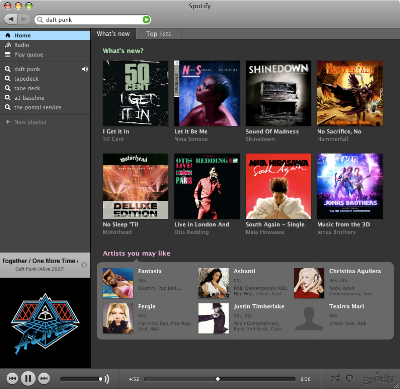Toggle repeat mode
Viewport: 400px width, 389px height.
click(349, 378)
